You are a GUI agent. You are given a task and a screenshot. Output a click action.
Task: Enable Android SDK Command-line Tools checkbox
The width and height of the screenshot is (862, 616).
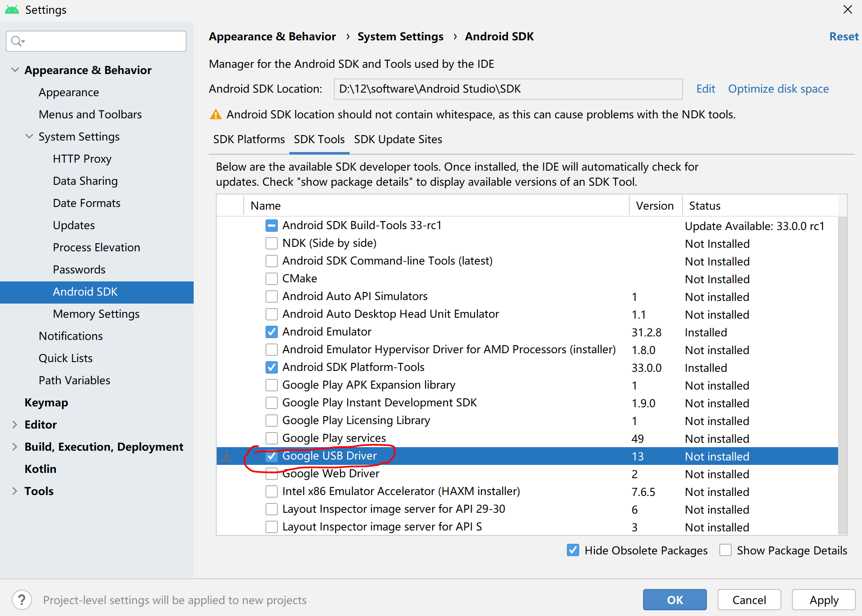tap(271, 261)
